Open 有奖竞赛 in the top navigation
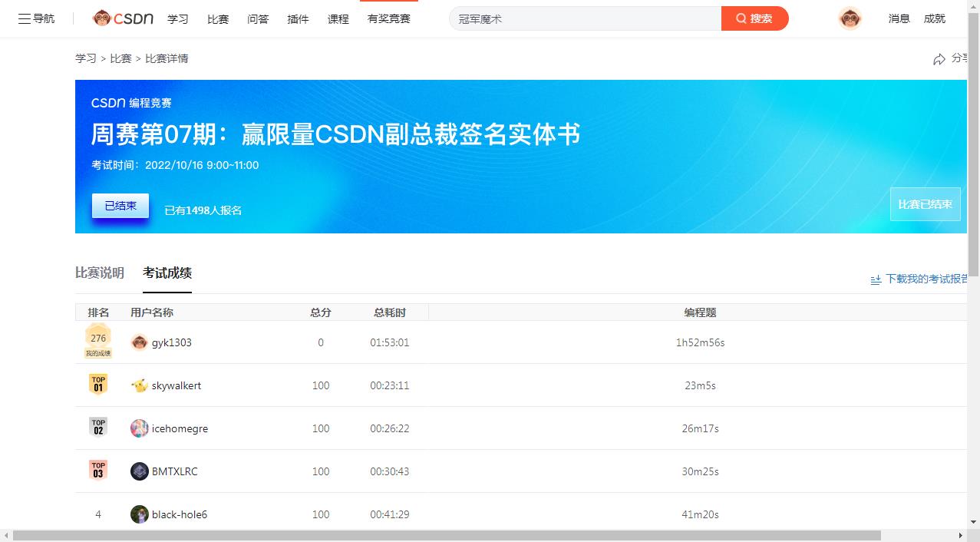Screen dimensions: 980x542 tap(389, 18)
